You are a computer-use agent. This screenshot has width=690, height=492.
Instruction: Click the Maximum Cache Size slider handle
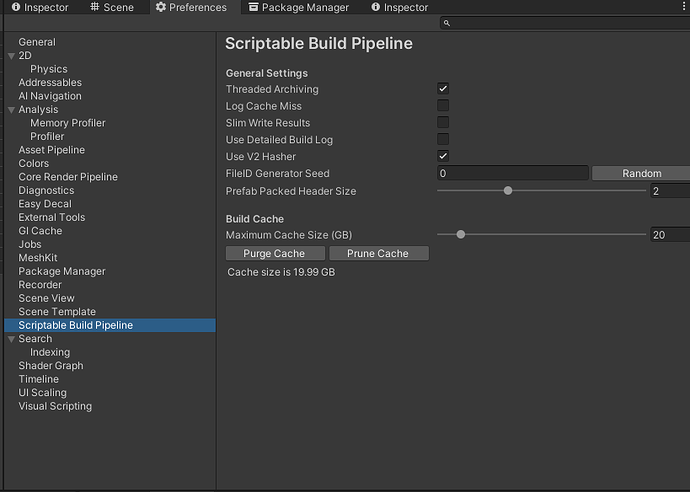pos(461,235)
